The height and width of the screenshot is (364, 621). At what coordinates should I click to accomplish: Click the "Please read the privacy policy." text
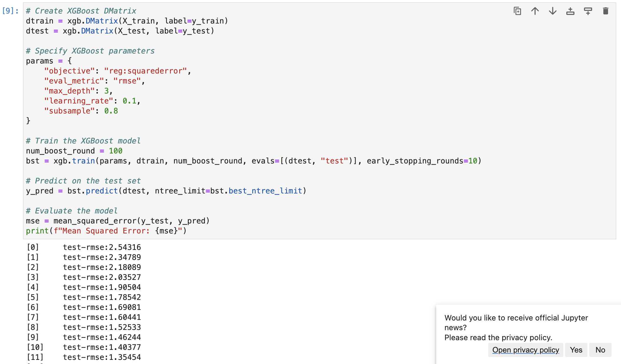498,338
